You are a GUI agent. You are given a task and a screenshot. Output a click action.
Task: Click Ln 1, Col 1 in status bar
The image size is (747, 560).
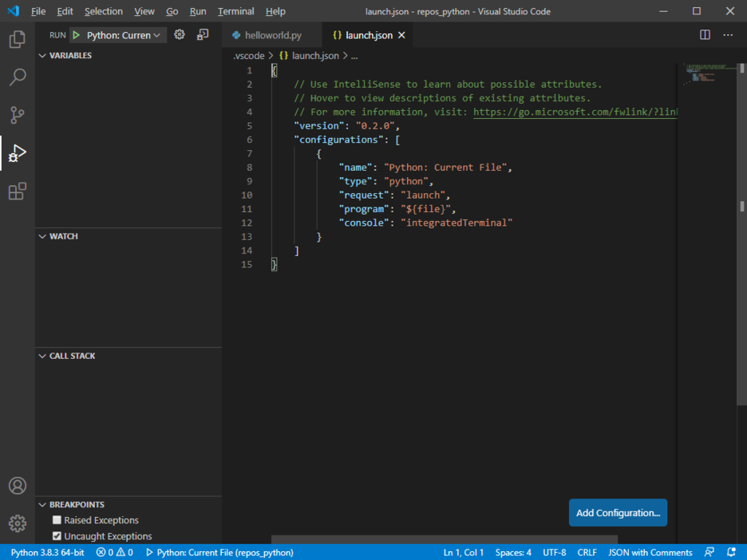463,552
